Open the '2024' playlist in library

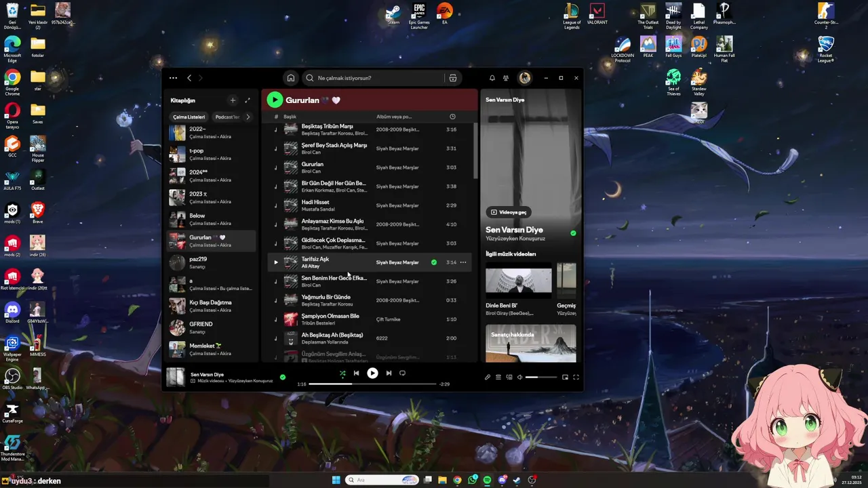212,176
